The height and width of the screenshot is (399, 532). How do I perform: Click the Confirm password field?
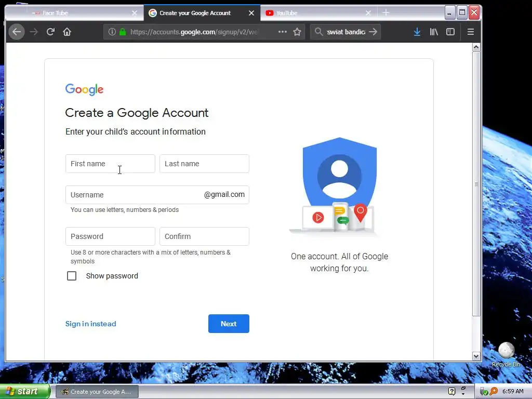tap(204, 236)
